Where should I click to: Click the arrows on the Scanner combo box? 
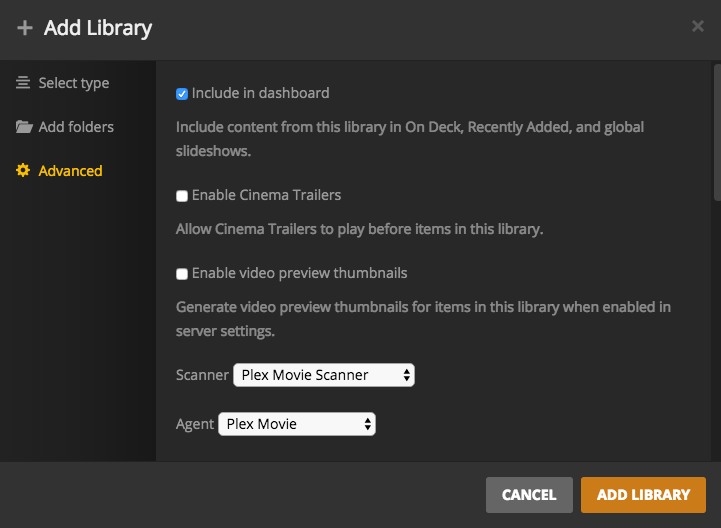click(405, 375)
